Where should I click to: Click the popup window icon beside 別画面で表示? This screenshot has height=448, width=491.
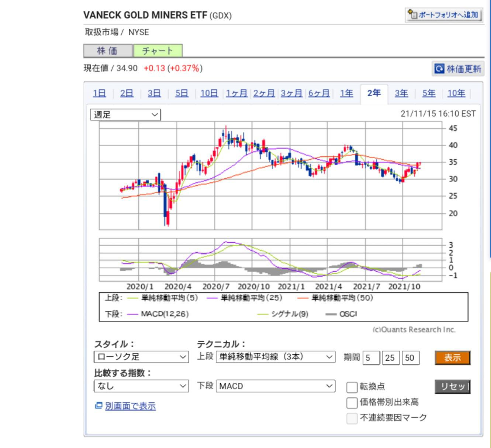pos(98,406)
